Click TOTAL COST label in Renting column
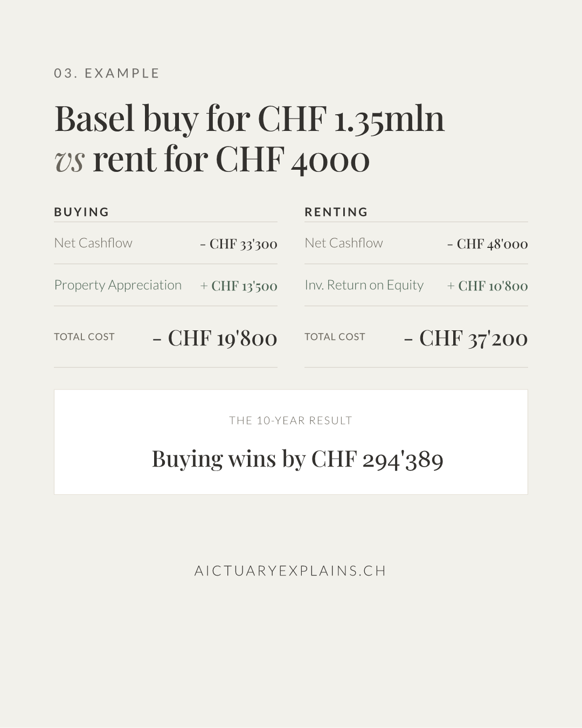Screen dimensions: 582x728 [x=335, y=337]
